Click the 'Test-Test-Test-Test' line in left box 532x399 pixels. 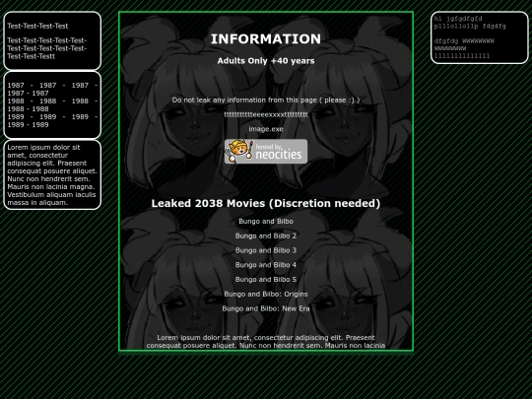(37, 27)
